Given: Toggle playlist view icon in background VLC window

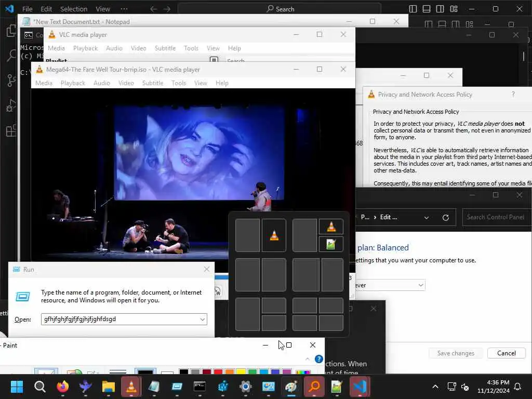Looking at the screenshot, I should coord(214,60).
